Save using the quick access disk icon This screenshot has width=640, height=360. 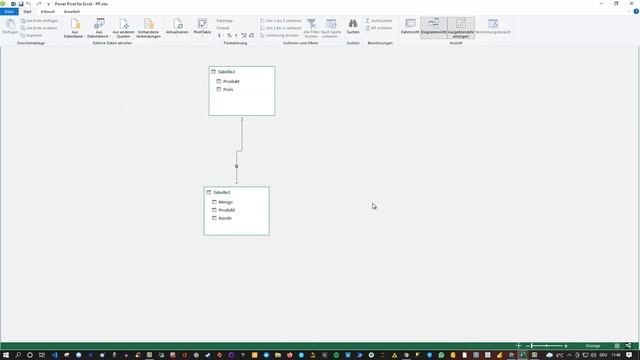point(21,4)
